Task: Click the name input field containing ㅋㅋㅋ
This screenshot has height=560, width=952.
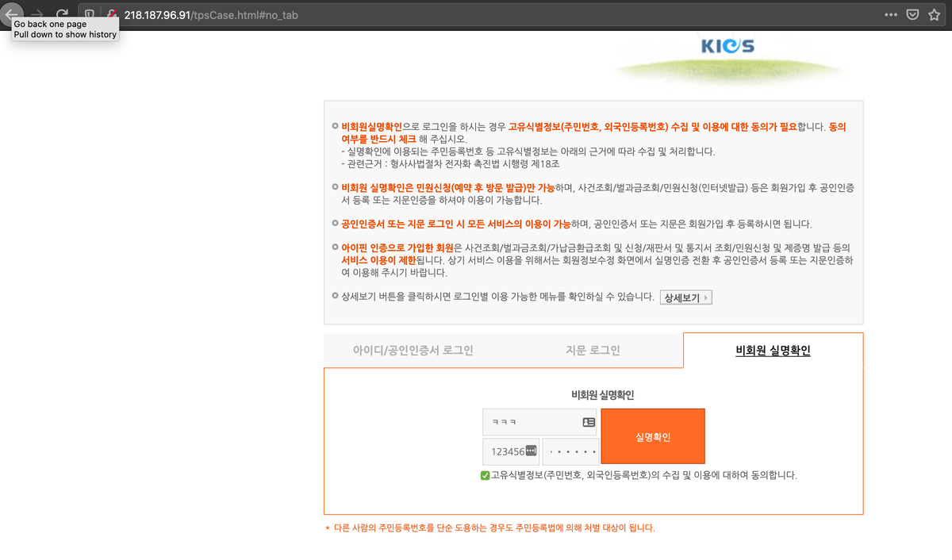Action: (x=539, y=422)
